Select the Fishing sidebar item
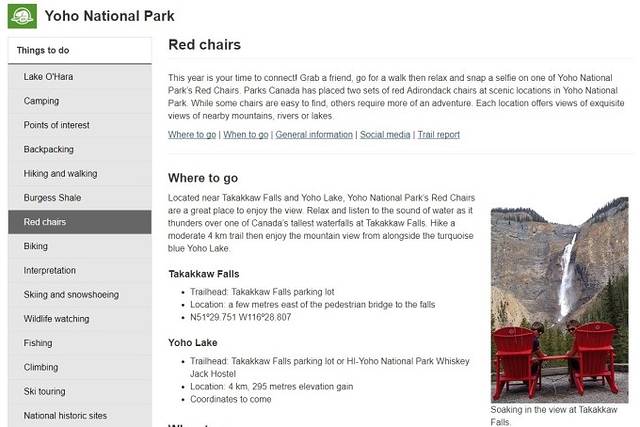Viewport: 640px width, 427px height. (38, 343)
